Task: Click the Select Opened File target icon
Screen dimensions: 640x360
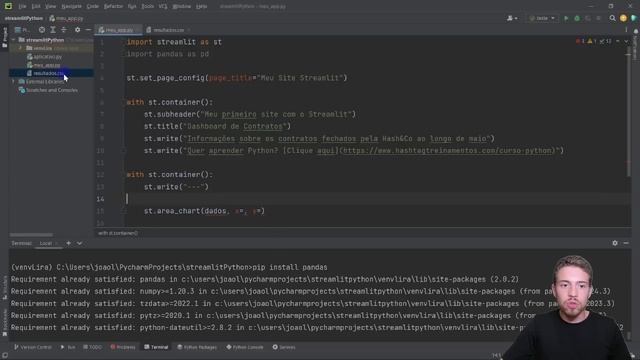Action: (x=42, y=30)
